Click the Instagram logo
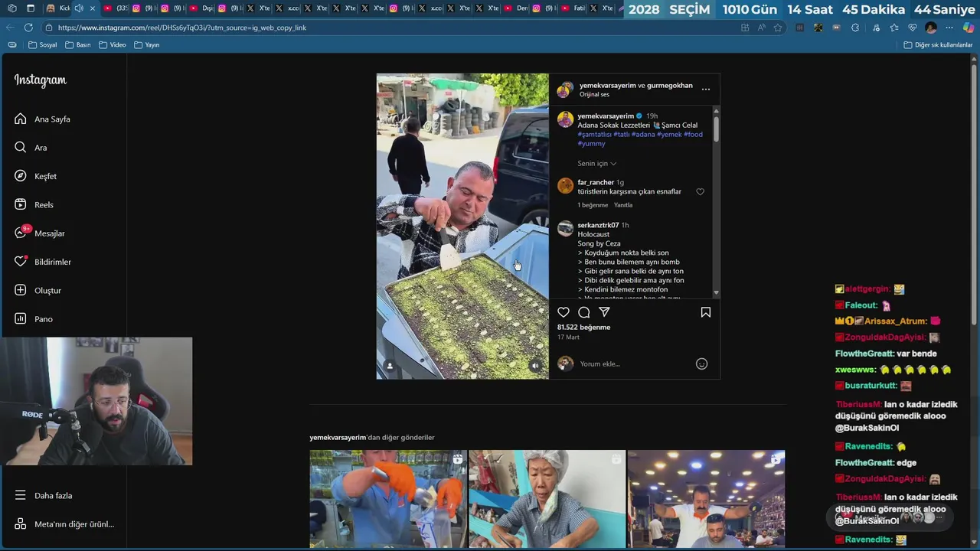Screen dimensions: 980x551 pyautogui.click(x=41, y=80)
